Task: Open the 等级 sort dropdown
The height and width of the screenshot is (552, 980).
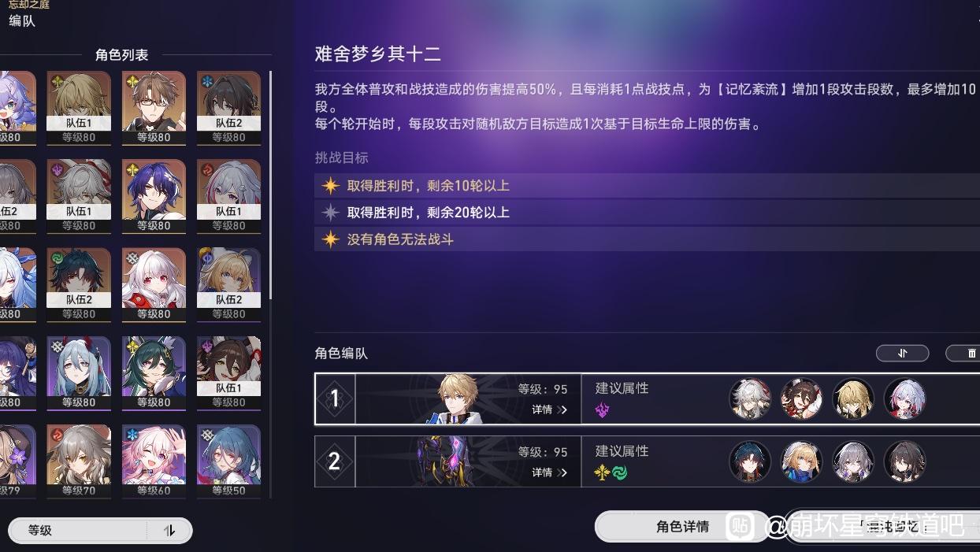Action: [x=77, y=531]
